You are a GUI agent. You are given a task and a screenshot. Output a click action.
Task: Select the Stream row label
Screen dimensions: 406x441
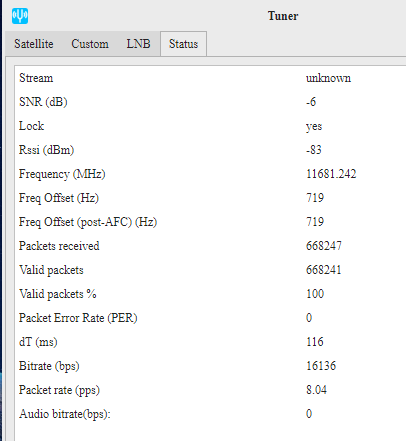(x=36, y=78)
